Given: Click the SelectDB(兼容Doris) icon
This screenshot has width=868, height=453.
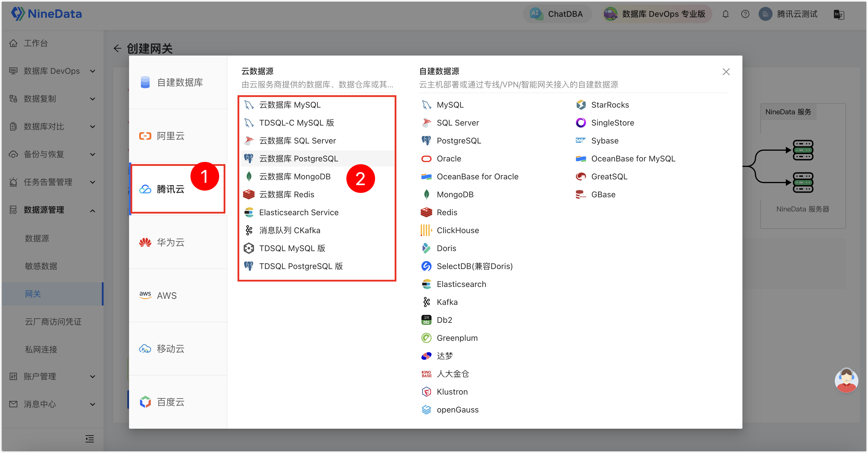Looking at the screenshot, I should click(x=426, y=266).
